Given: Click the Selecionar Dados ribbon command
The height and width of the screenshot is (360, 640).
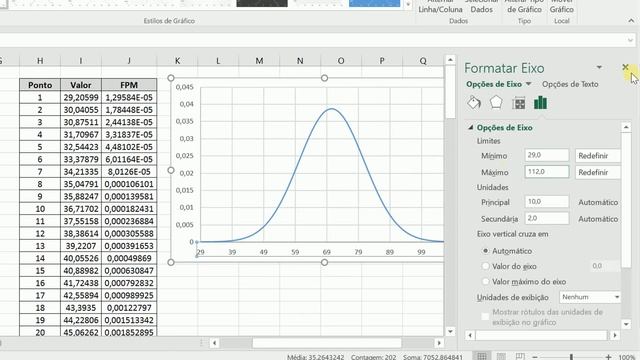Looking at the screenshot, I should tap(481, 7).
